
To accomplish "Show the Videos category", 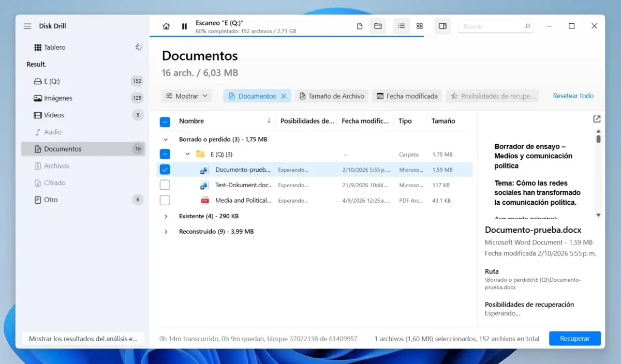I will tap(83, 115).
